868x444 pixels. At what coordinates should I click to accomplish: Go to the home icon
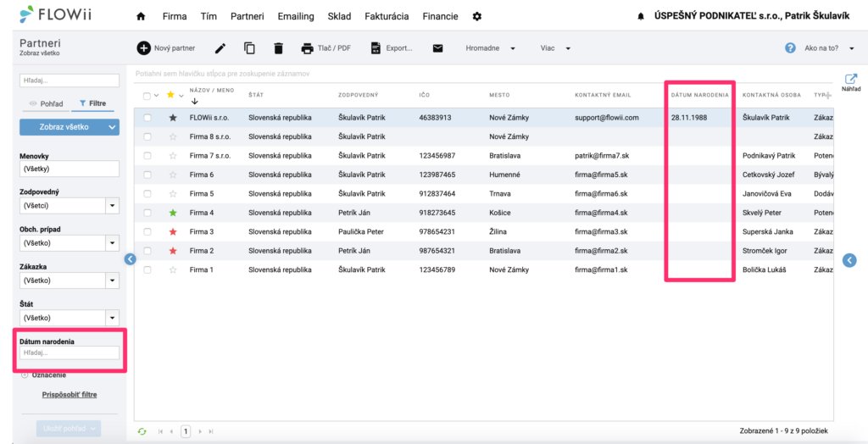point(141,17)
